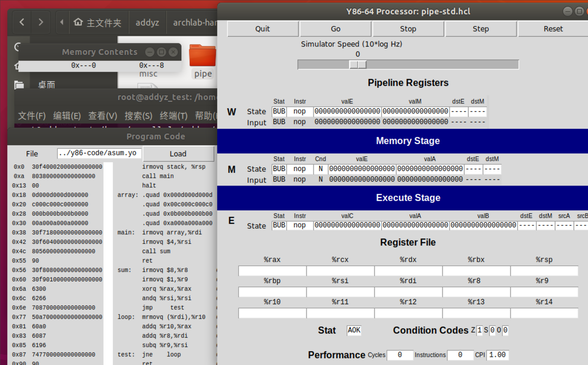The width and height of the screenshot is (588, 365).
Task: Open the 桌面 folder in the sidebar
Action: (x=46, y=85)
